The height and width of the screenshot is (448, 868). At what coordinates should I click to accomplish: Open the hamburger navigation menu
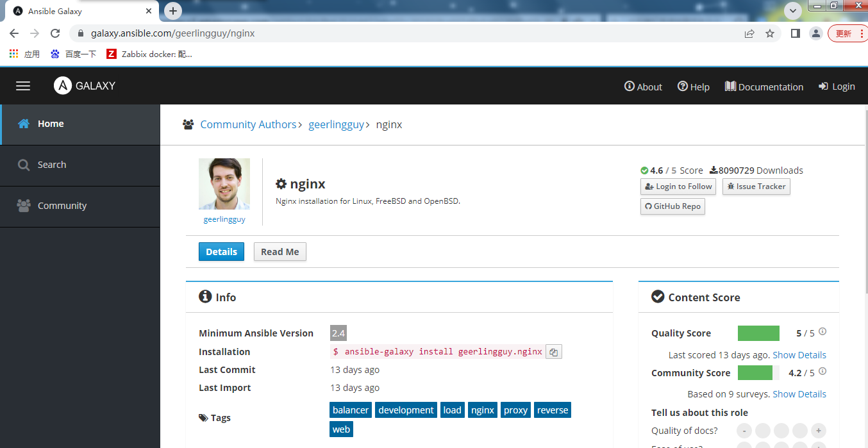point(23,86)
